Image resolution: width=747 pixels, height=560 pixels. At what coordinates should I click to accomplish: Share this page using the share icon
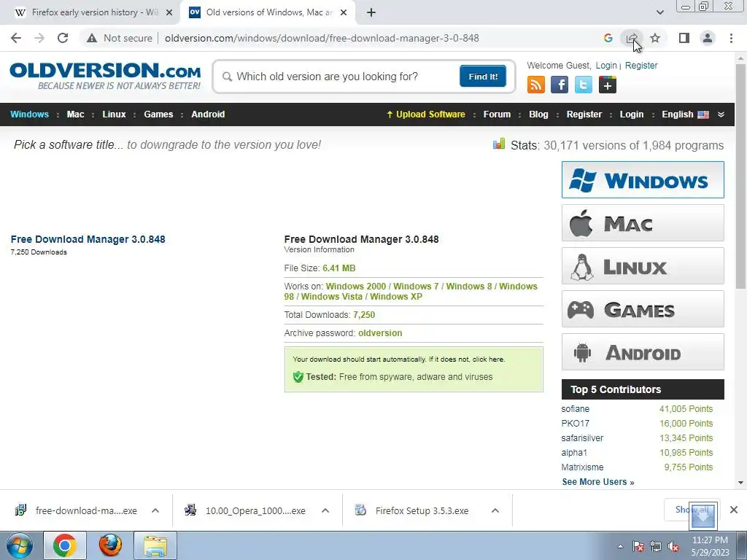[632, 38]
